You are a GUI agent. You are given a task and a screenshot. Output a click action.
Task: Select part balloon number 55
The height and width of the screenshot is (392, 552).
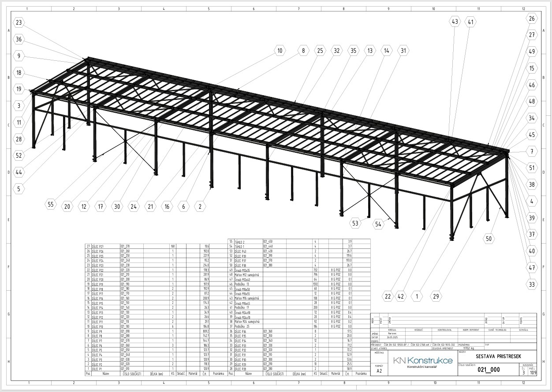tap(51, 204)
